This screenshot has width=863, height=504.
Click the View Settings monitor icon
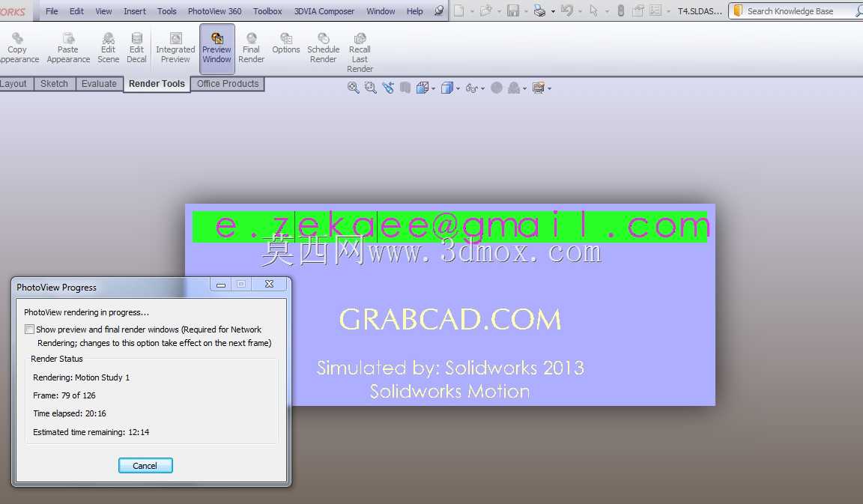(x=539, y=88)
